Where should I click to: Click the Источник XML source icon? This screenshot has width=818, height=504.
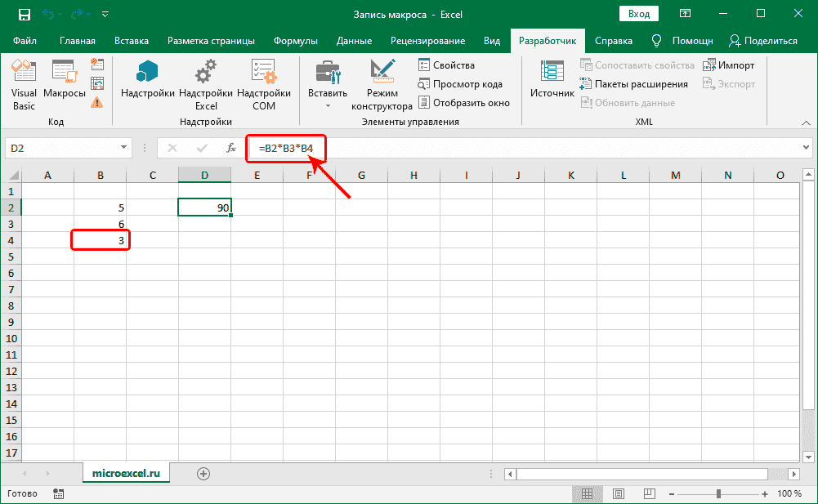[x=552, y=80]
